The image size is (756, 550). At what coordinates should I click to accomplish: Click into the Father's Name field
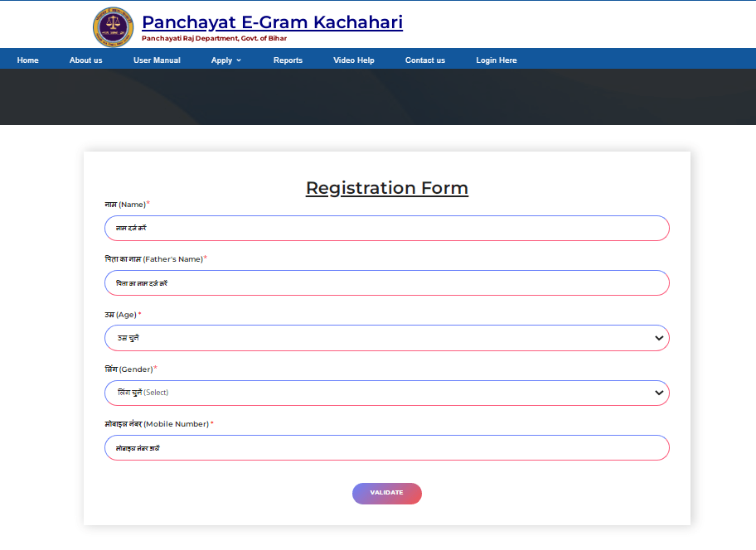(x=386, y=283)
